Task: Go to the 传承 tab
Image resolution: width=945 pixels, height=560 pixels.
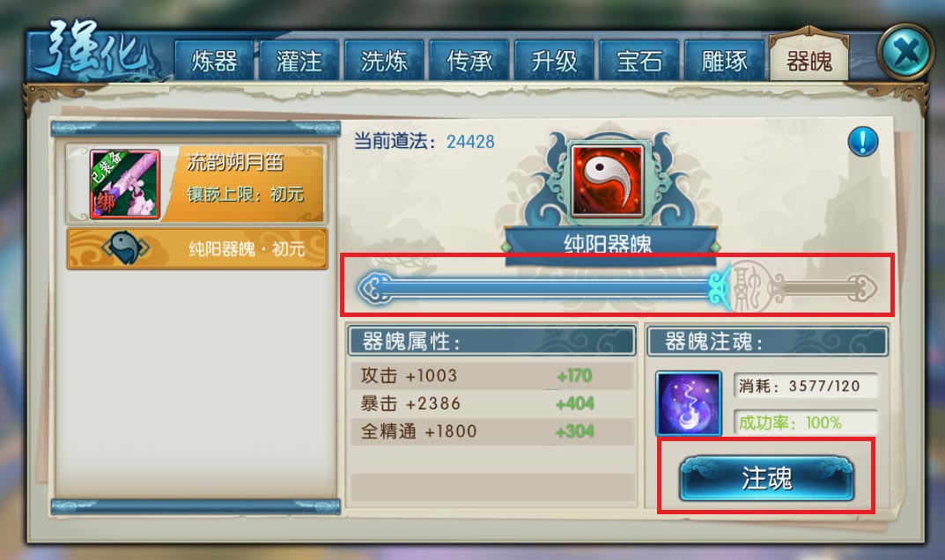Action: point(469,60)
